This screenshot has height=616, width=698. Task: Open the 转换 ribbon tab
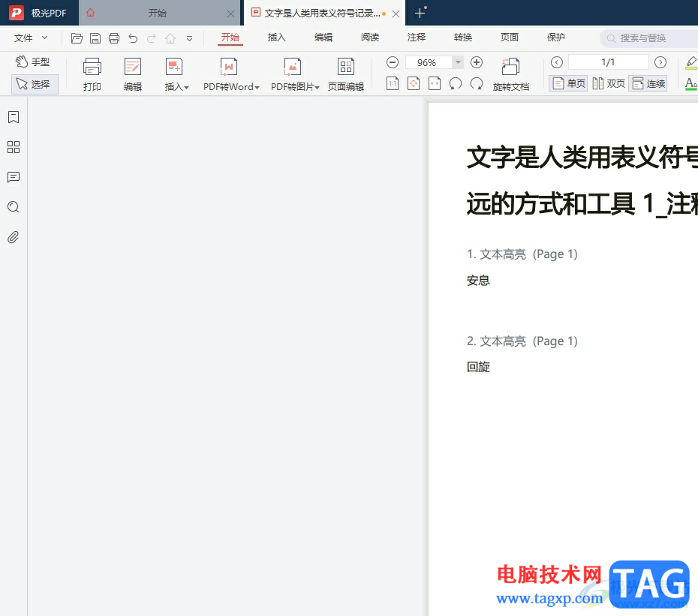click(x=463, y=38)
